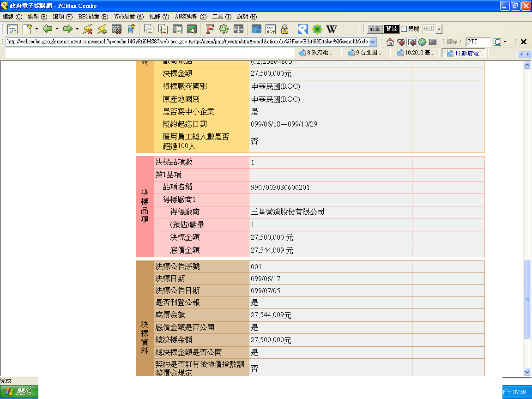Select the 前景 foreground color button

point(375,29)
